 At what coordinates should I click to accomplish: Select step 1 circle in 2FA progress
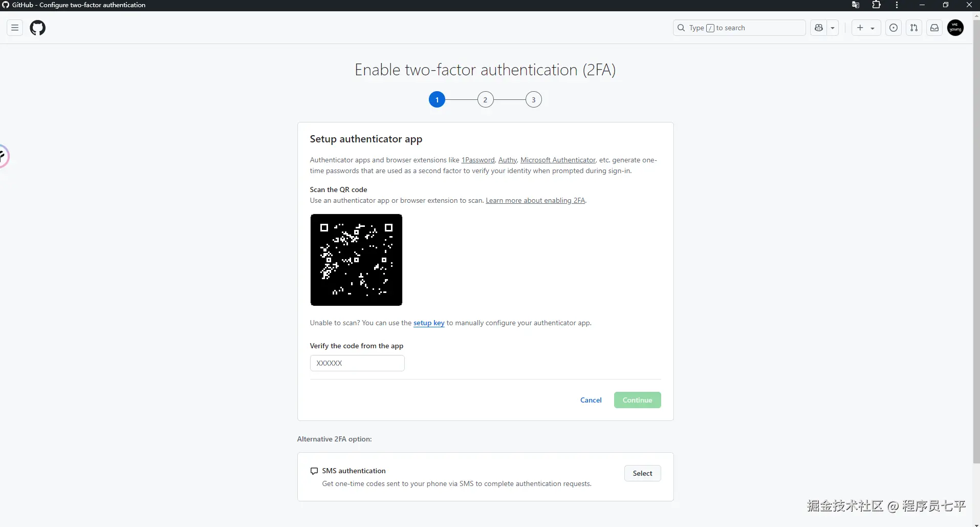point(437,99)
